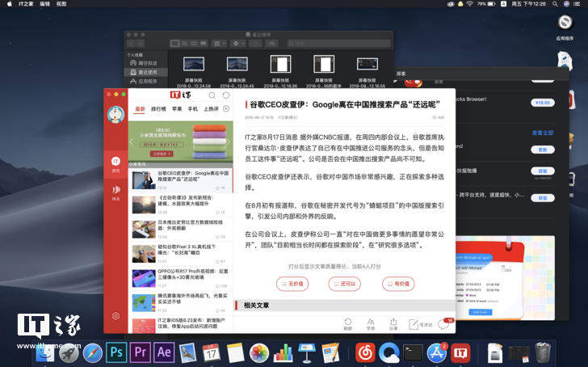This screenshot has width=588, height=367.
Task: Open the OPPO公布R17 Pro news item
Action: (x=181, y=278)
